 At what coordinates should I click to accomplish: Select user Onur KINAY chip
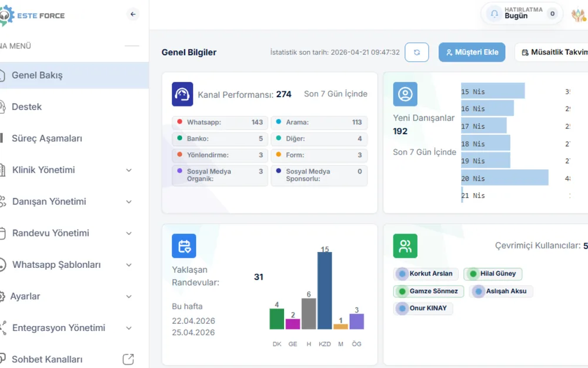coord(423,309)
